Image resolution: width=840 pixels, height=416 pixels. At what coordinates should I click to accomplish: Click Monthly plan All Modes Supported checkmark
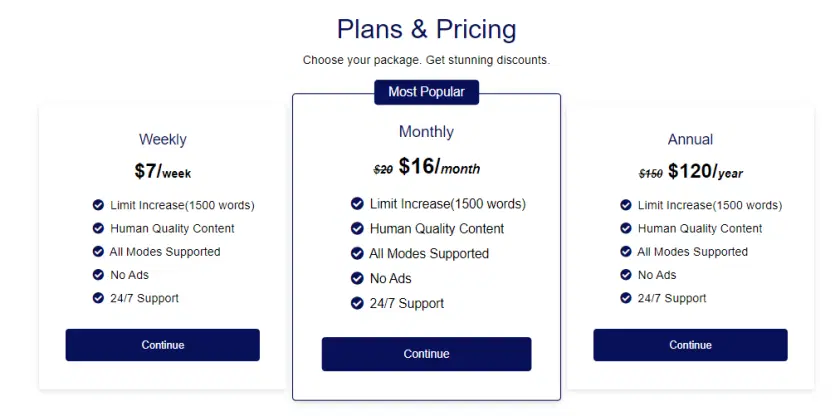pos(357,253)
